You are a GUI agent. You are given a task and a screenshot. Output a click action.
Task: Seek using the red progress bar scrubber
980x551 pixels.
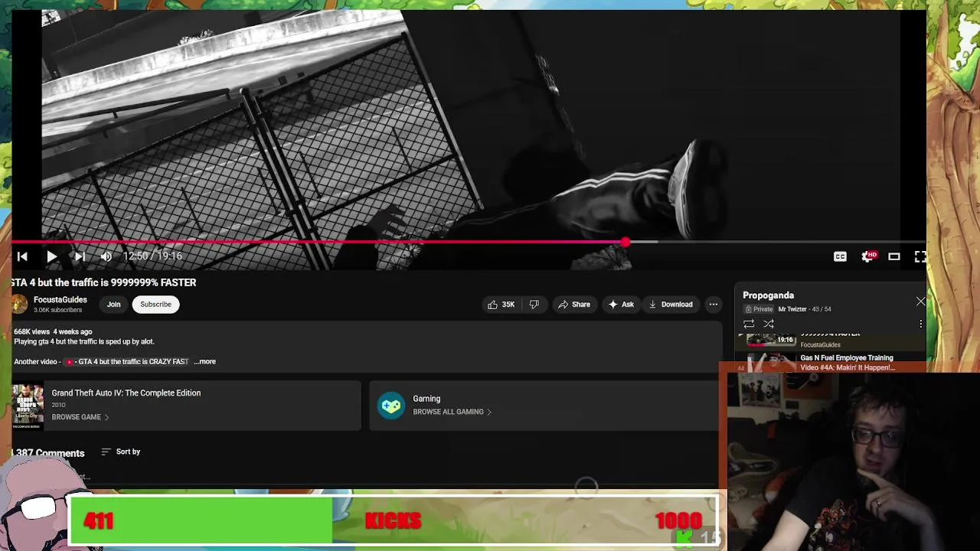click(626, 242)
